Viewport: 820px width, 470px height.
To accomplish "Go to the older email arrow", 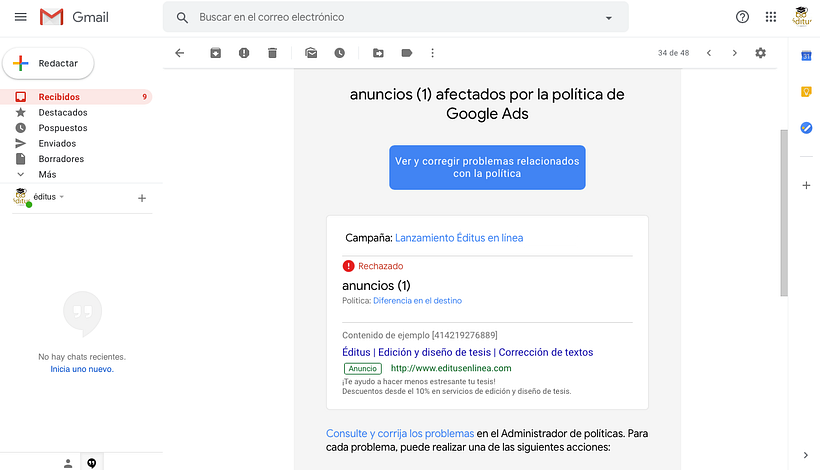I will click(734, 53).
